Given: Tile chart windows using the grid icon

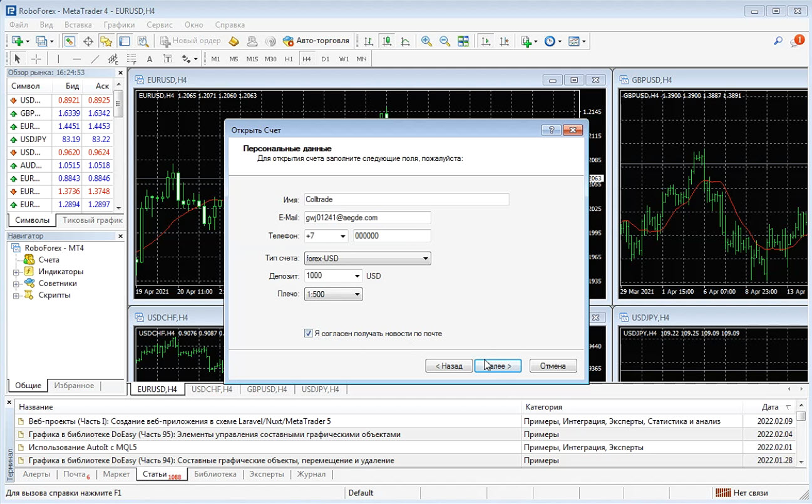Looking at the screenshot, I should (x=463, y=41).
